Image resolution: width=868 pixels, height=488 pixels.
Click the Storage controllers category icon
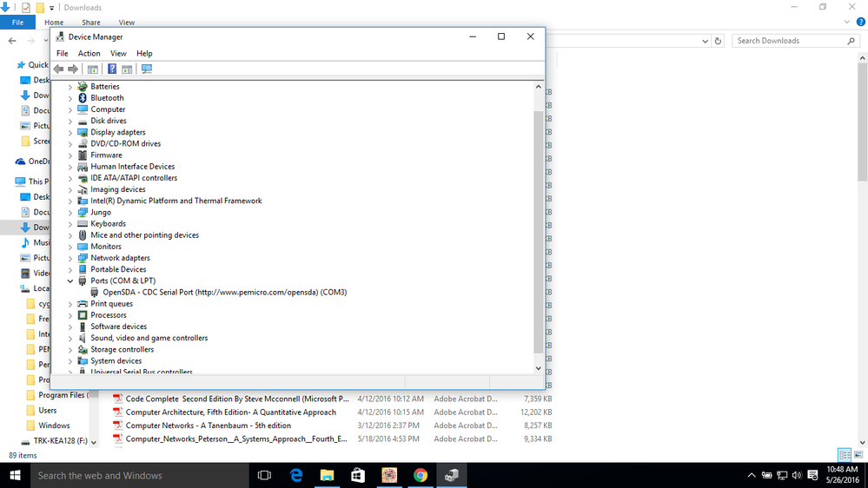(83, 350)
